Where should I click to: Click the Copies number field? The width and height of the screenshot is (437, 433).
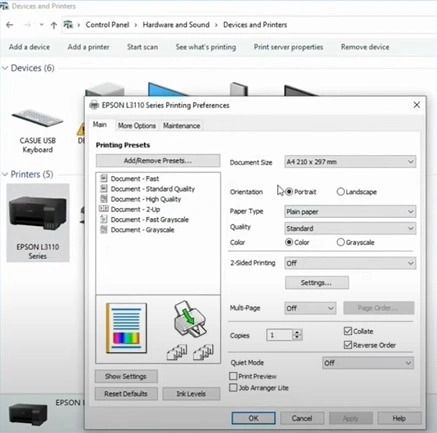[x=279, y=335]
